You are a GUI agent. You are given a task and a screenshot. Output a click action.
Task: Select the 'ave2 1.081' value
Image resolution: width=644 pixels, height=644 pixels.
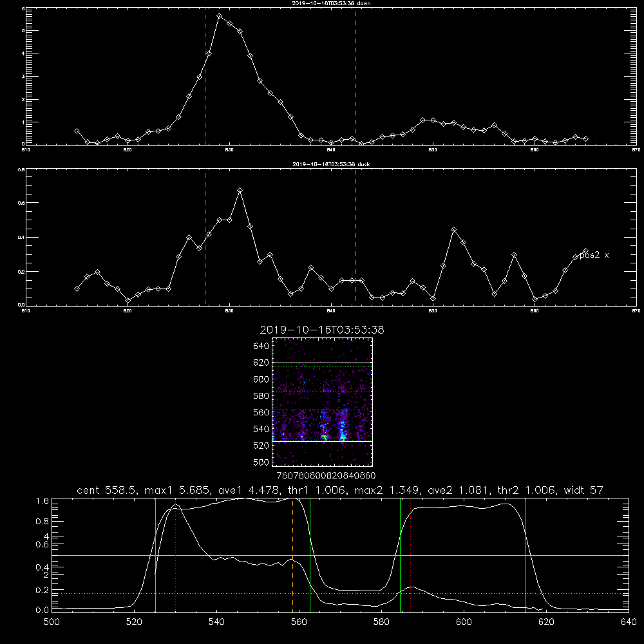pyautogui.click(x=459, y=490)
